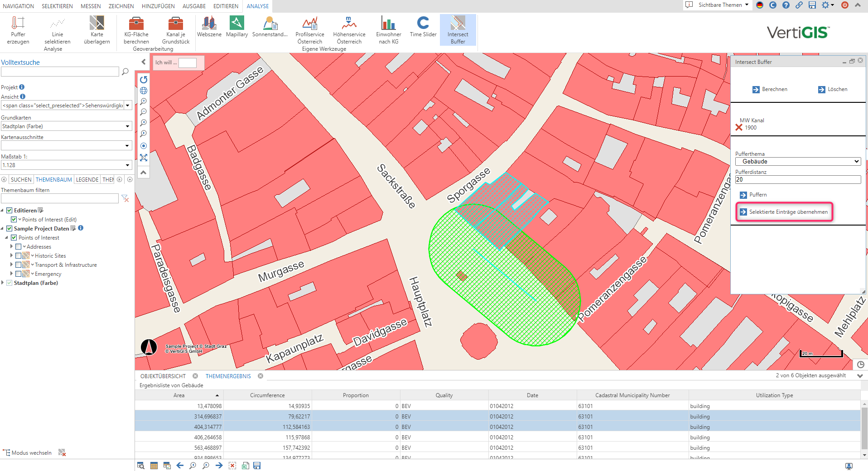
Task: Toggle the Addresses layer checkbox
Action: click(19, 247)
